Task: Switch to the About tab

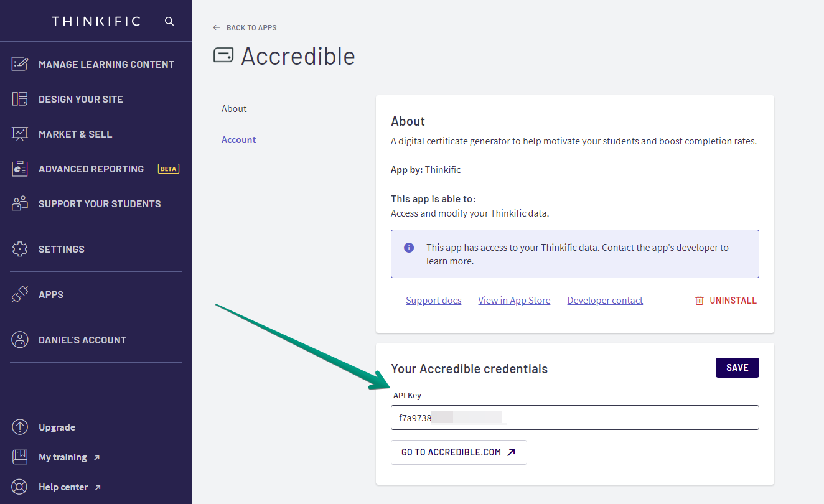Action: tap(234, 109)
